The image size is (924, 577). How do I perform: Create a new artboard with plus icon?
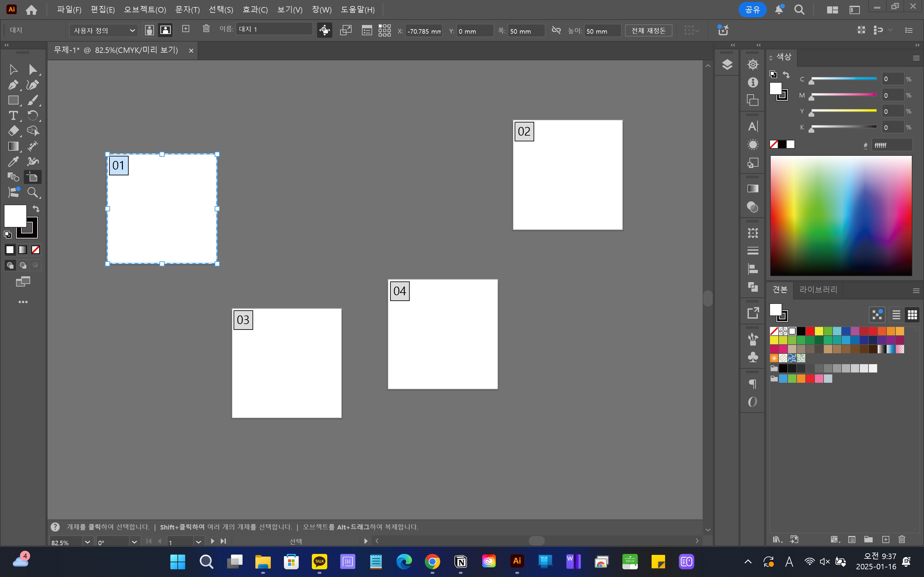click(186, 29)
